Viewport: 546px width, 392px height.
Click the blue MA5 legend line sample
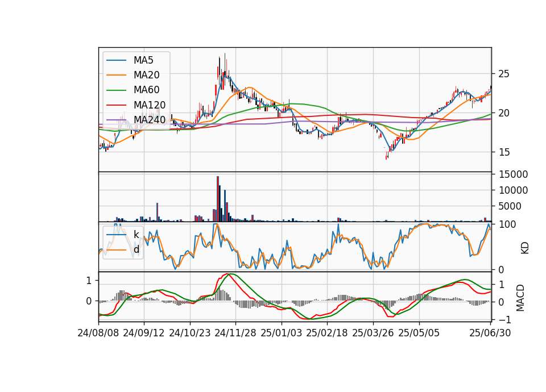pos(116,60)
